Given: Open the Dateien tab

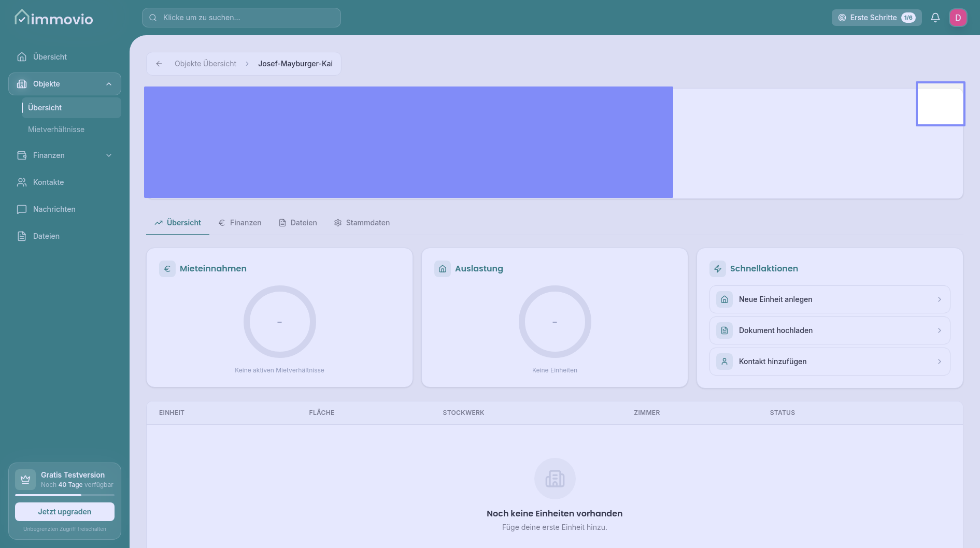Looking at the screenshot, I should click(x=298, y=223).
